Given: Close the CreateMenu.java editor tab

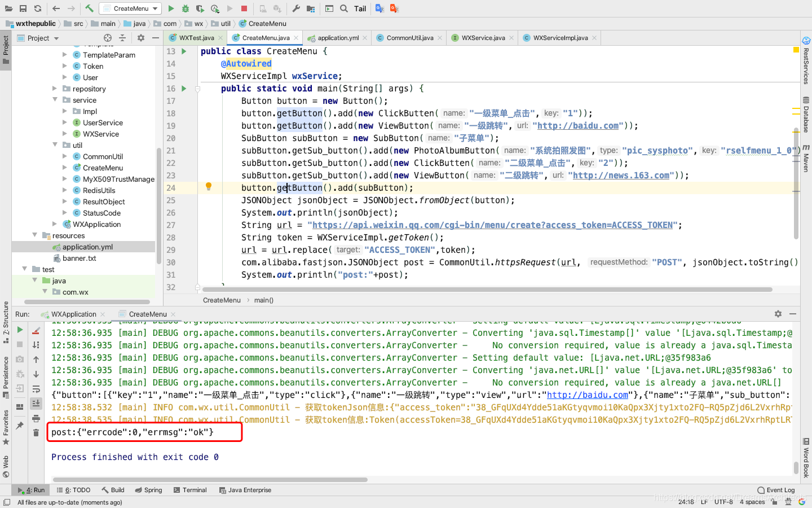Looking at the screenshot, I should (x=296, y=38).
